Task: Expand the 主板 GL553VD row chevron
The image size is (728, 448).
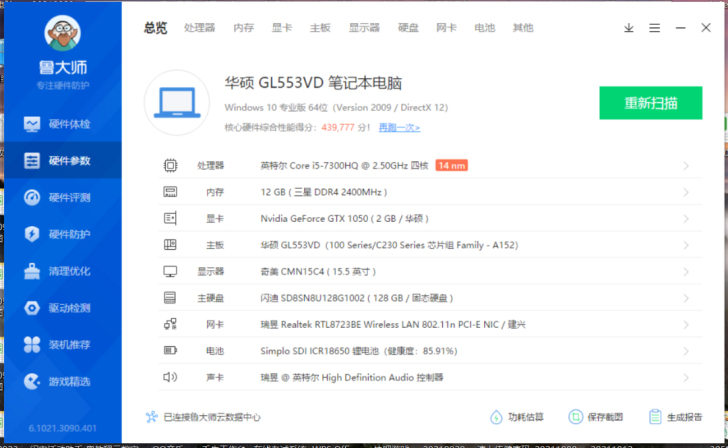Action: pyautogui.click(x=686, y=245)
